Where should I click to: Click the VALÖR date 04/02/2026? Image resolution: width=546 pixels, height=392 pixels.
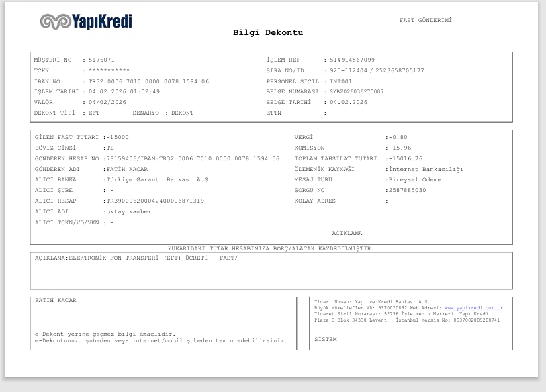[x=107, y=102]
